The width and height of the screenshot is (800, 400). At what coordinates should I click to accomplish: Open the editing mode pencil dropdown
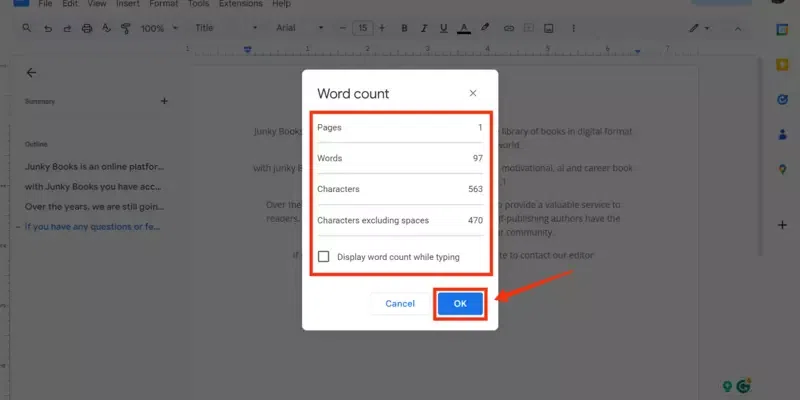(698, 29)
